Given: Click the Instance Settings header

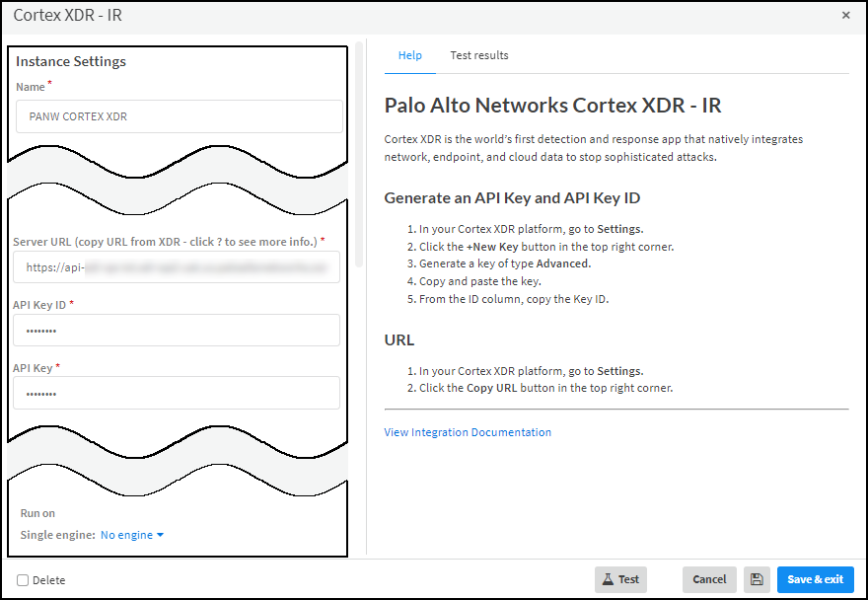Looking at the screenshot, I should pos(71,61).
